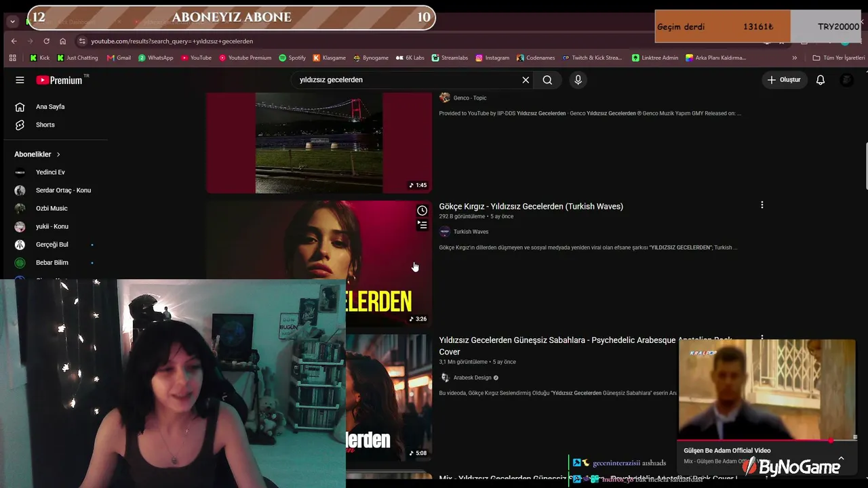Open the notifications bell
The image size is (868, 488).
[821, 80]
